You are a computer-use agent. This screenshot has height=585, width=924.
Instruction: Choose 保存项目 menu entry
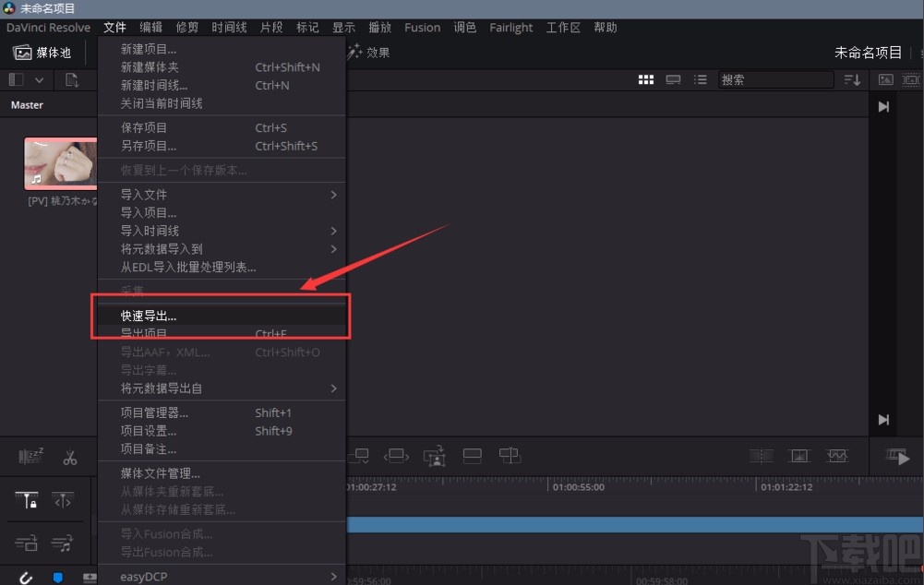click(x=222, y=128)
